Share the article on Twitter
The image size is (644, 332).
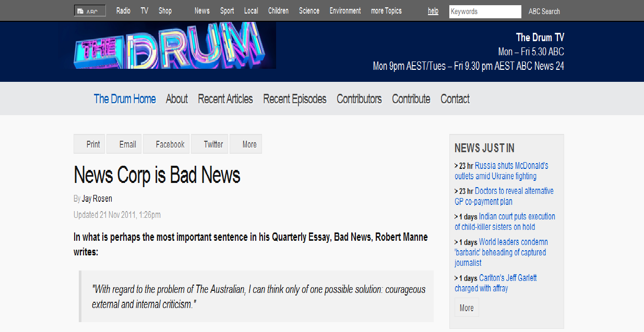[x=209, y=144]
